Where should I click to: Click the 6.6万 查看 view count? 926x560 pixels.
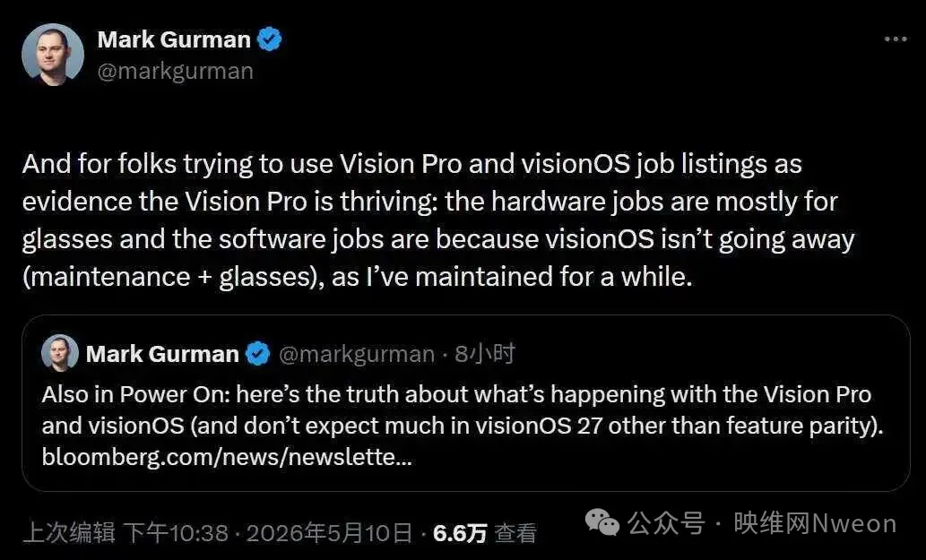[485, 533]
